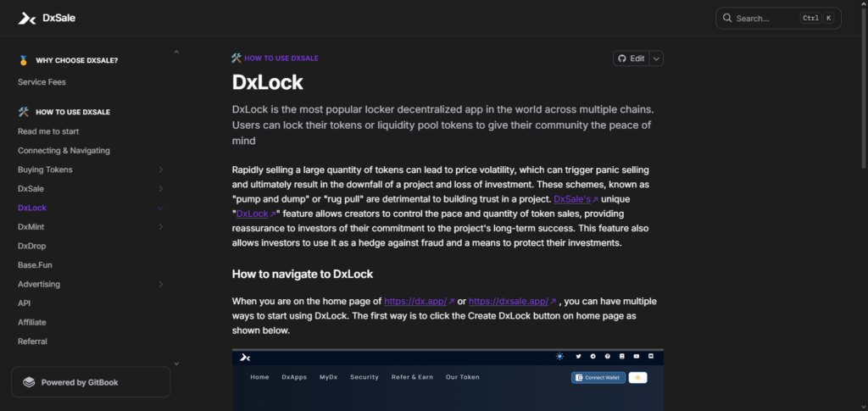Open the Buying Tokens section
This screenshot has width=868, height=411.
point(45,169)
